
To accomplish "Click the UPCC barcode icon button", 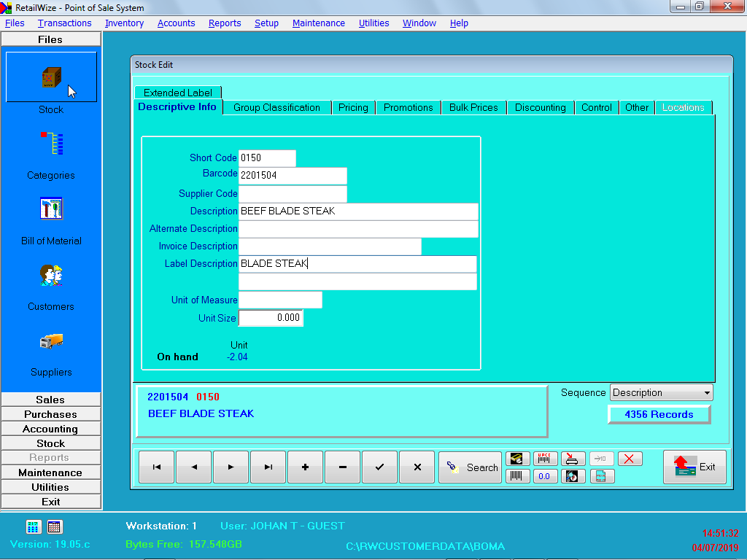I will click(544, 459).
